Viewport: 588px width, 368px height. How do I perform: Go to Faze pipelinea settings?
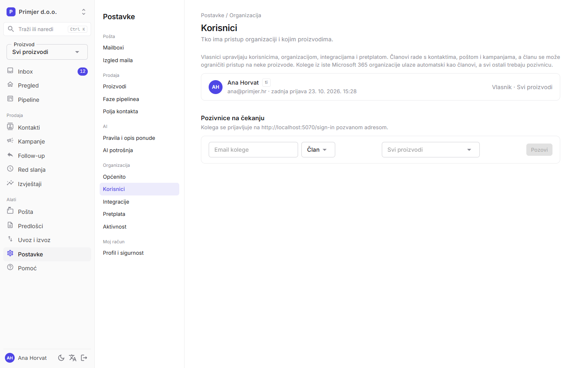click(x=139, y=99)
